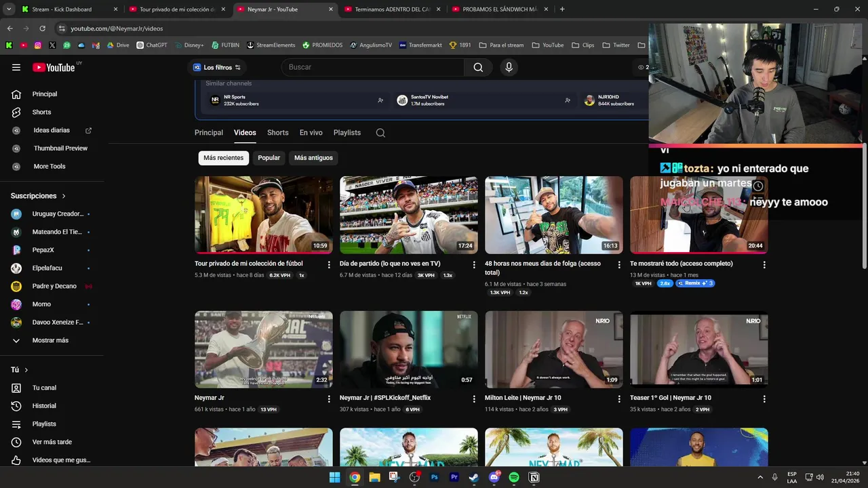Image resolution: width=868 pixels, height=488 pixels.
Task: Open Discord from the taskbar
Action: [494, 477]
